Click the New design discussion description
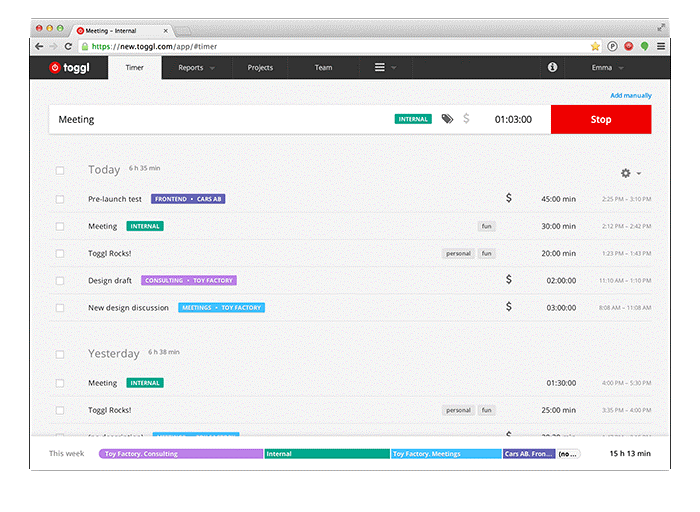The width and height of the screenshot is (700, 512). 128,308
